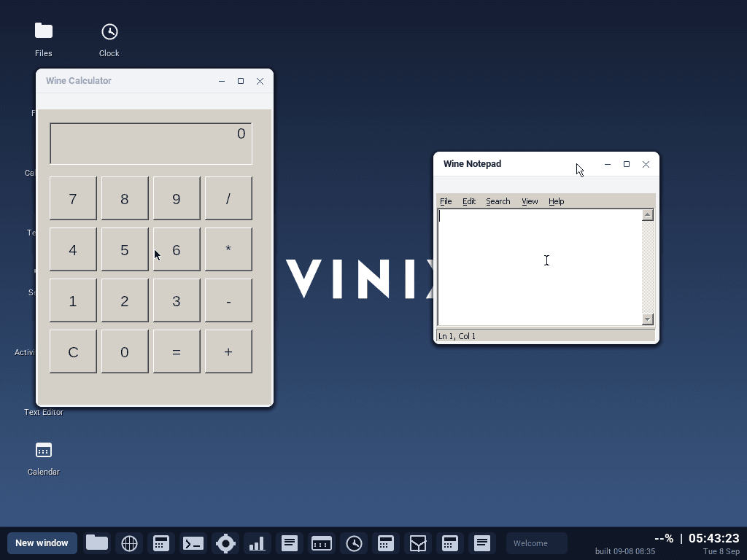Maximize the Wine Notepad window
747x560 pixels.
627,164
